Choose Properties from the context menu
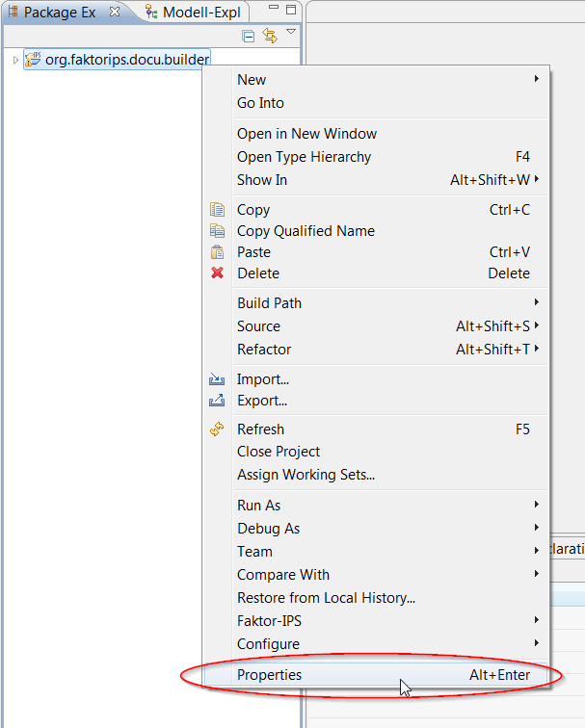Viewport: 585px width, 728px height. tap(270, 675)
